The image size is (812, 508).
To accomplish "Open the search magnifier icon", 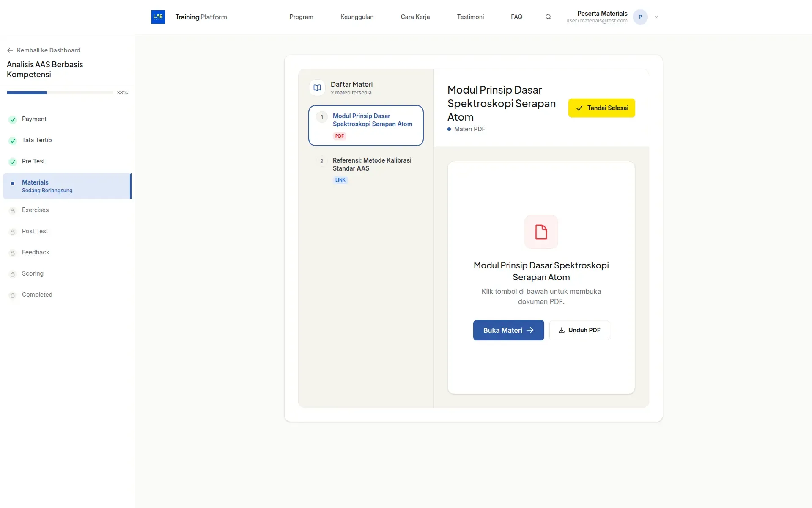I will [549, 17].
